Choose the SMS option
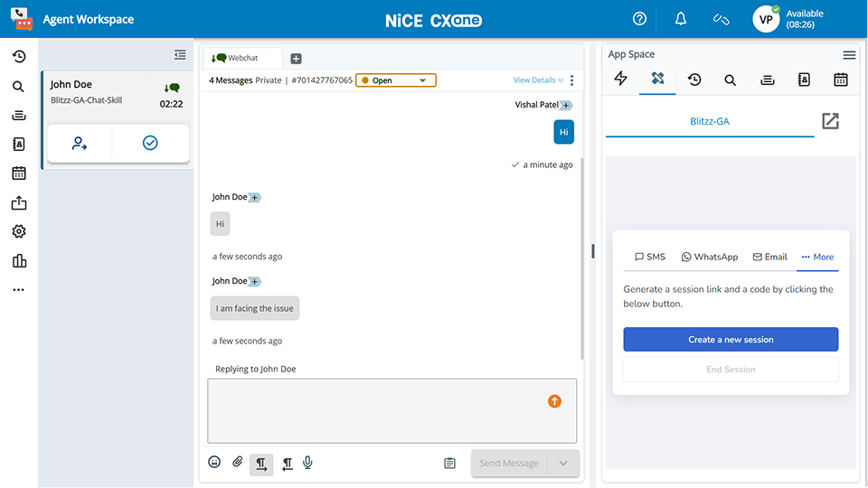Screen dimensions: 868x488 point(650,257)
